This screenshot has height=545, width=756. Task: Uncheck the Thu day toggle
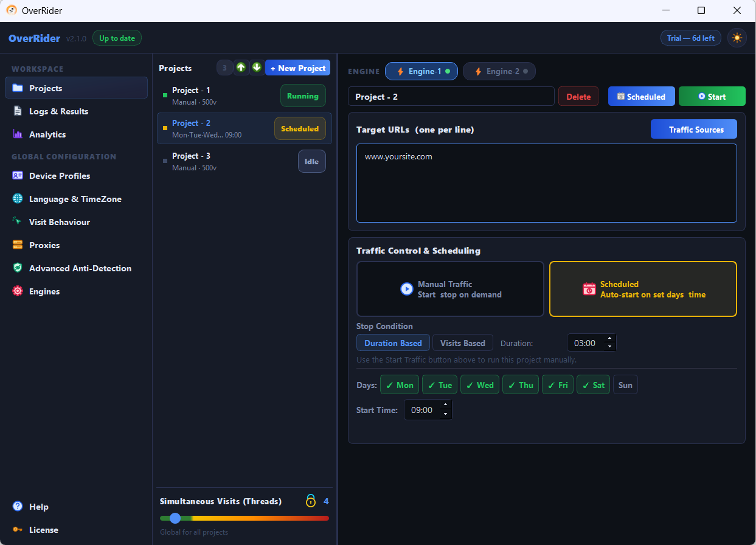click(x=521, y=385)
